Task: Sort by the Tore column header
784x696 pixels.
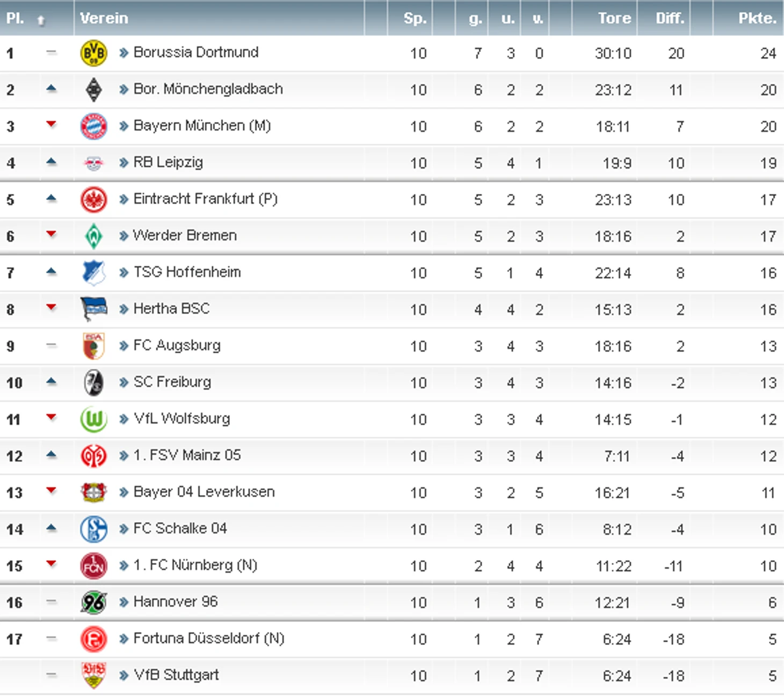Action: pos(614,18)
